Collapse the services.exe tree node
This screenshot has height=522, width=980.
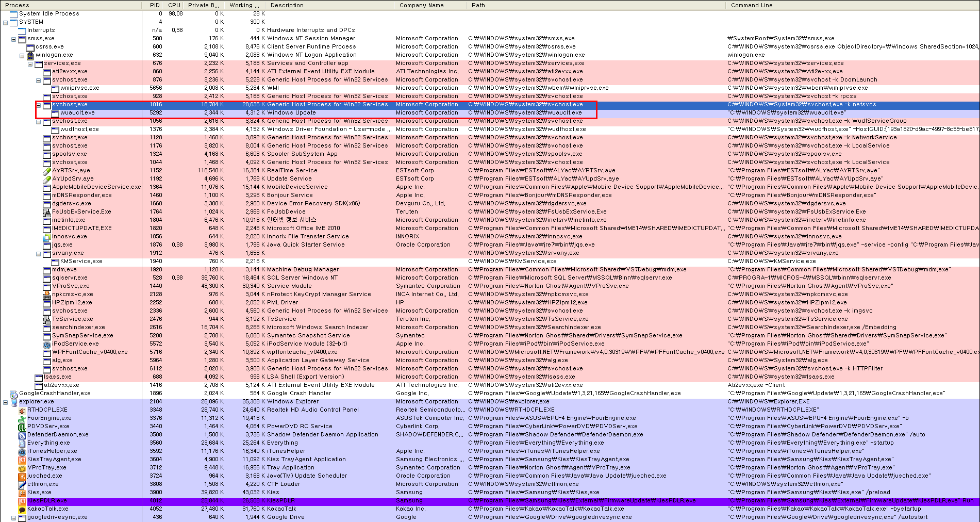click(x=30, y=63)
